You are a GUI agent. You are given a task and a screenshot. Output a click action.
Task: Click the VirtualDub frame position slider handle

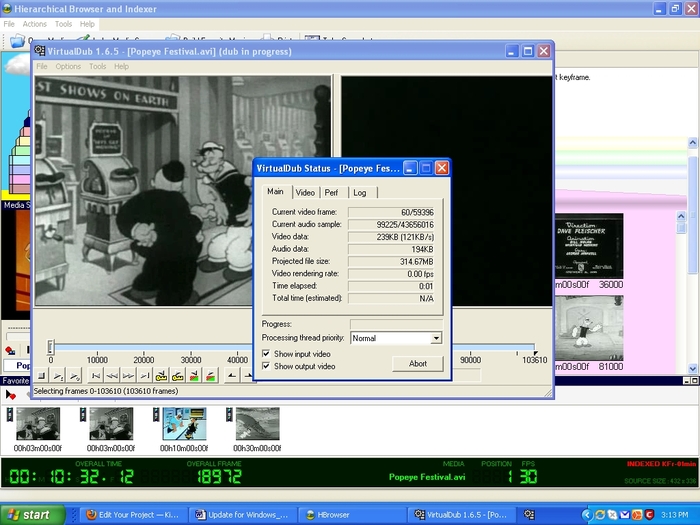tap(51, 346)
